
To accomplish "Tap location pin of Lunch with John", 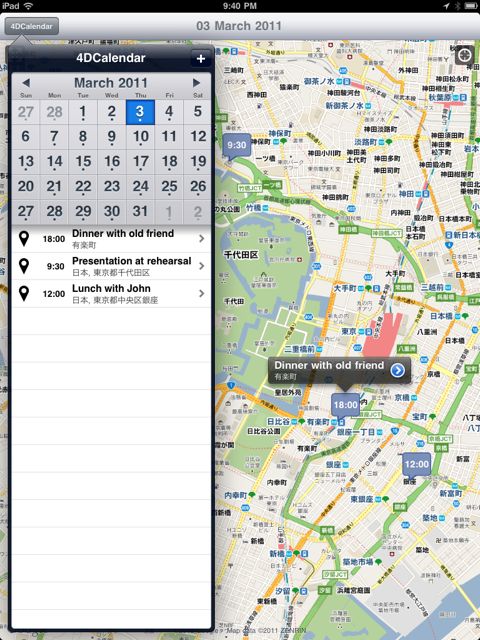I will click(24, 293).
